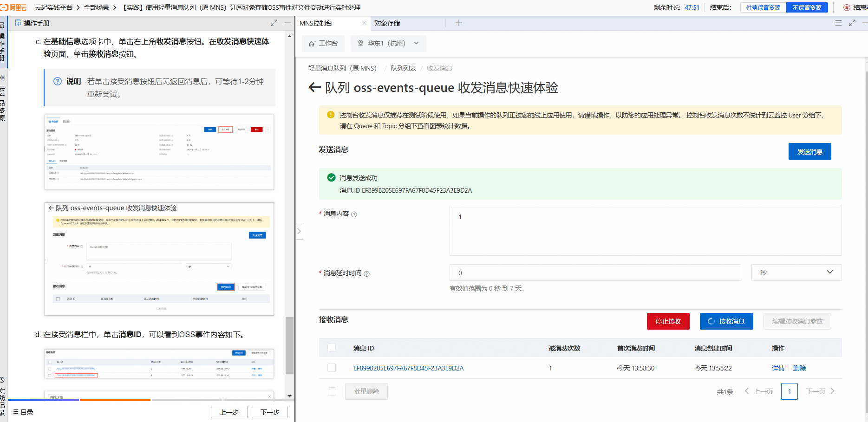Open message ID link EF899B205E697FA67F8D45F23A3E9D2A

(x=409, y=368)
